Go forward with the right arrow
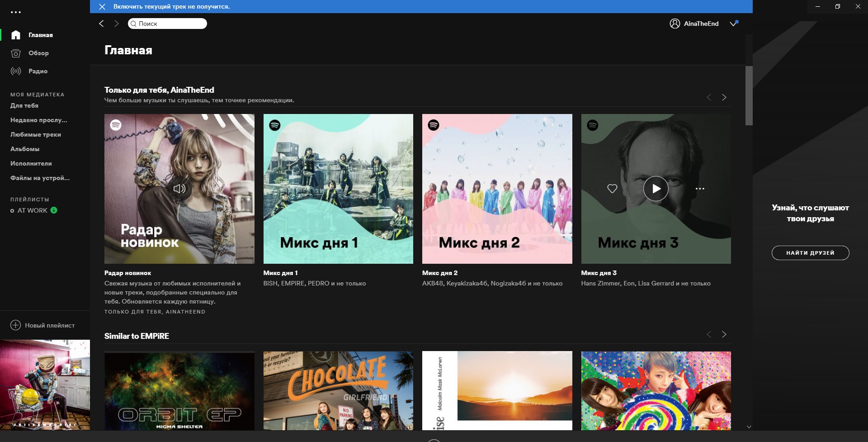The image size is (868, 442). (117, 24)
